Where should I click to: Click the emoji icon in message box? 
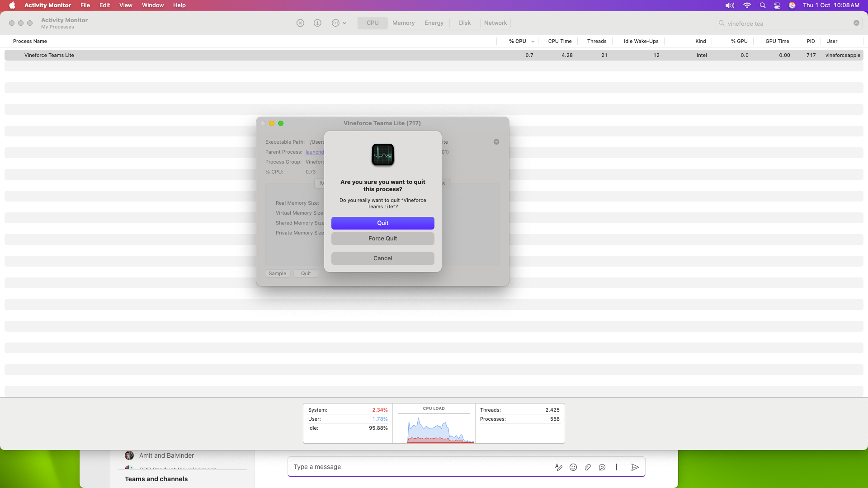pyautogui.click(x=573, y=467)
